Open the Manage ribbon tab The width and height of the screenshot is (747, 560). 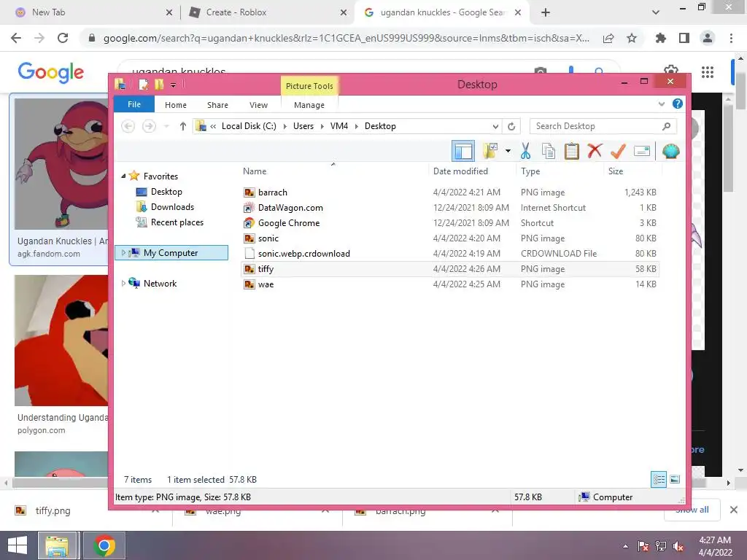coord(309,105)
